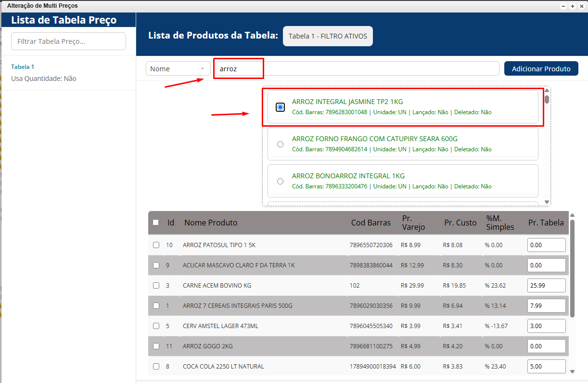Open the Nome search-type dropdown
Viewport: 588px width, 383px height.
click(178, 69)
